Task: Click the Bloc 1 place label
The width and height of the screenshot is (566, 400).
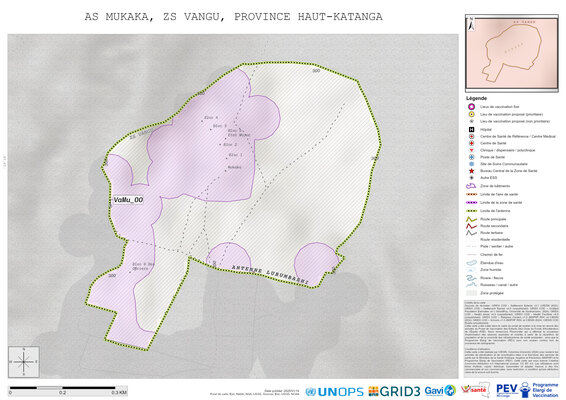Action: click(235, 155)
